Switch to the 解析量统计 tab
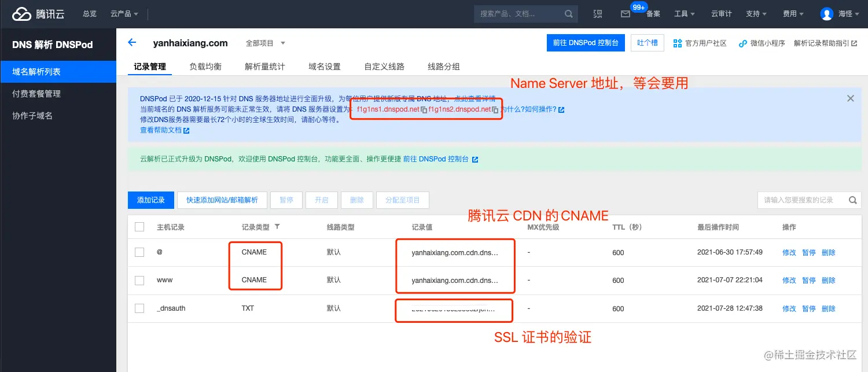868x372 pixels. click(265, 67)
